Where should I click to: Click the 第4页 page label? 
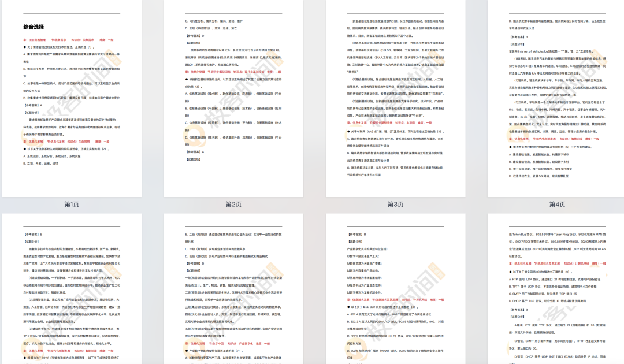point(557,204)
